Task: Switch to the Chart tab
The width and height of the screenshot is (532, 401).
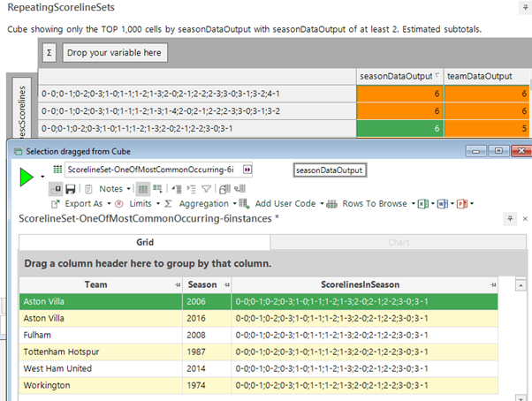Action: tap(399, 242)
